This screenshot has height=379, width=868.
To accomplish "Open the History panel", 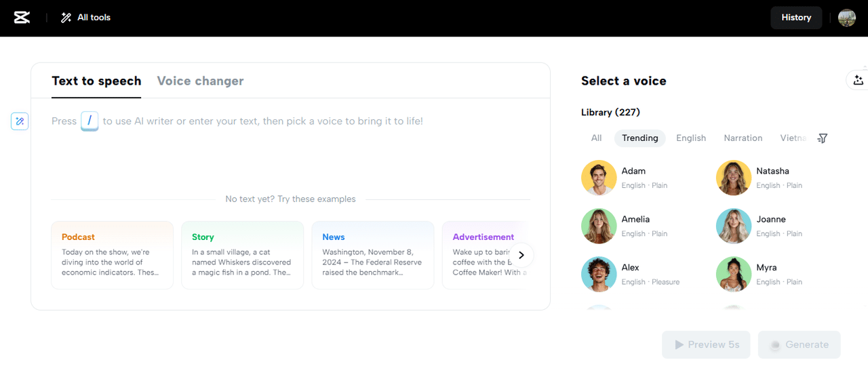I will [795, 18].
